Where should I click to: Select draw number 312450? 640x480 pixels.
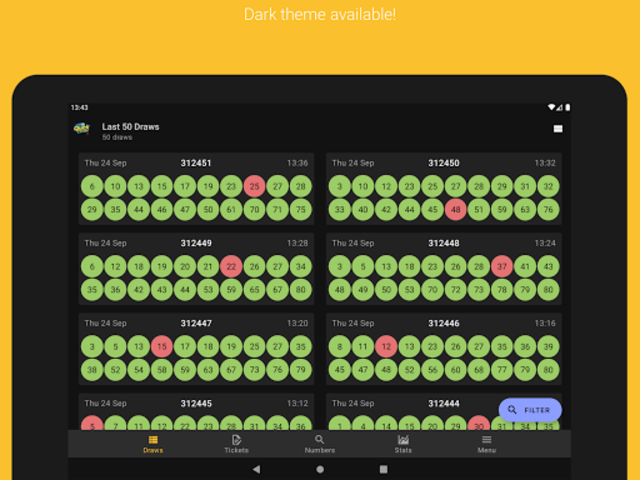tap(443, 163)
